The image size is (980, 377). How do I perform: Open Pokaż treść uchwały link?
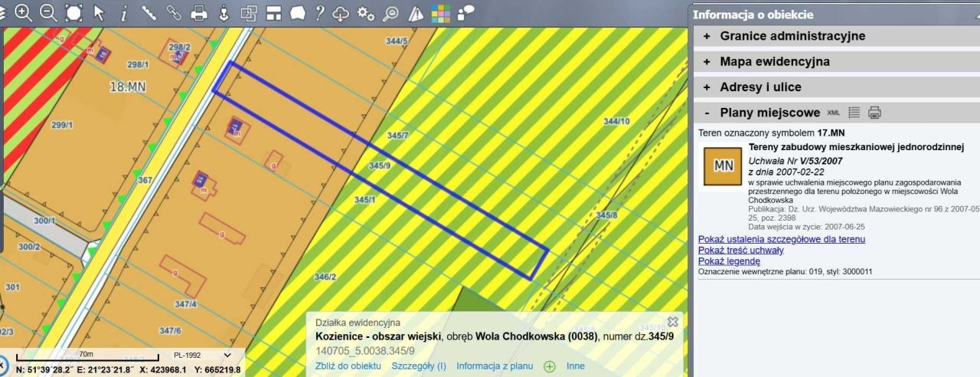pyautogui.click(x=741, y=251)
